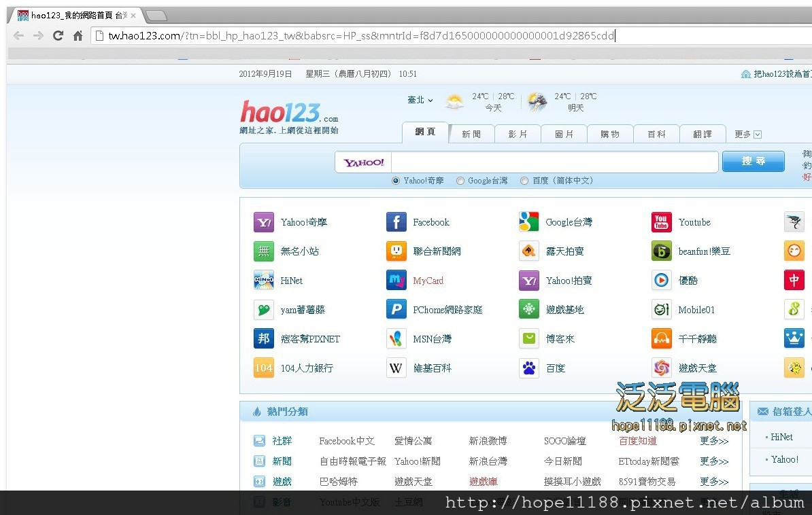Open the 千千靜聽 headphone icon
The width and height of the screenshot is (812, 515).
pos(661,339)
